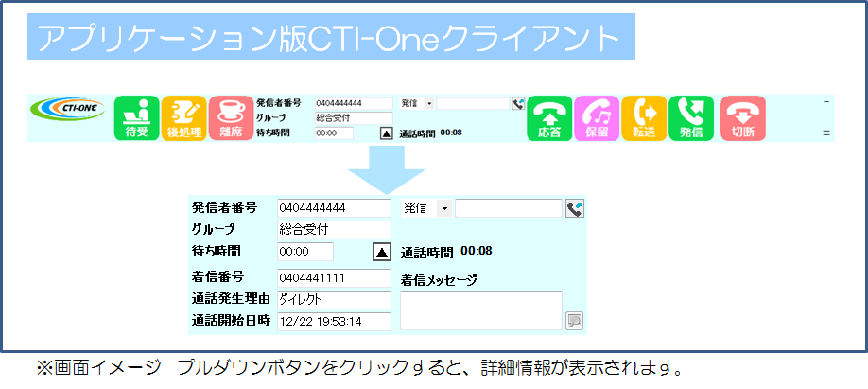Click the toolbar 発信者番号 field 0404444444

click(354, 103)
